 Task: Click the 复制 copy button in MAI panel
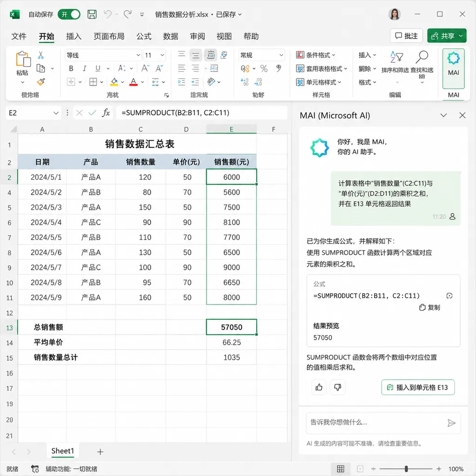(x=430, y=307)
